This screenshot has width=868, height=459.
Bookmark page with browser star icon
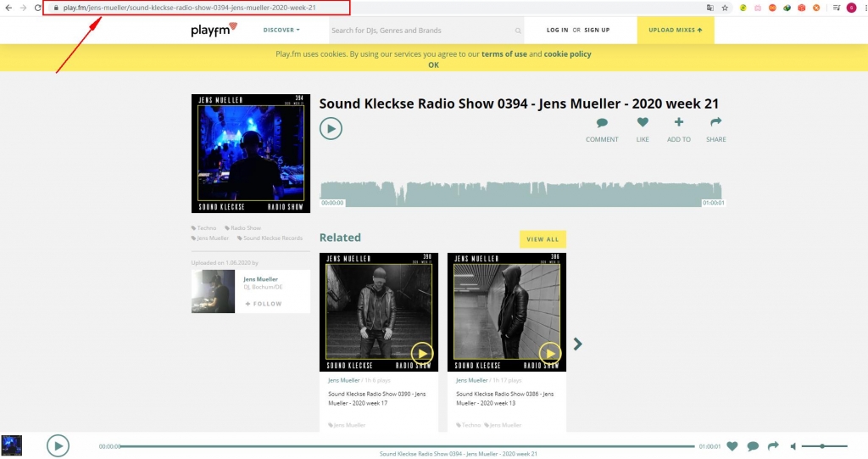click(x=724, y=8)
